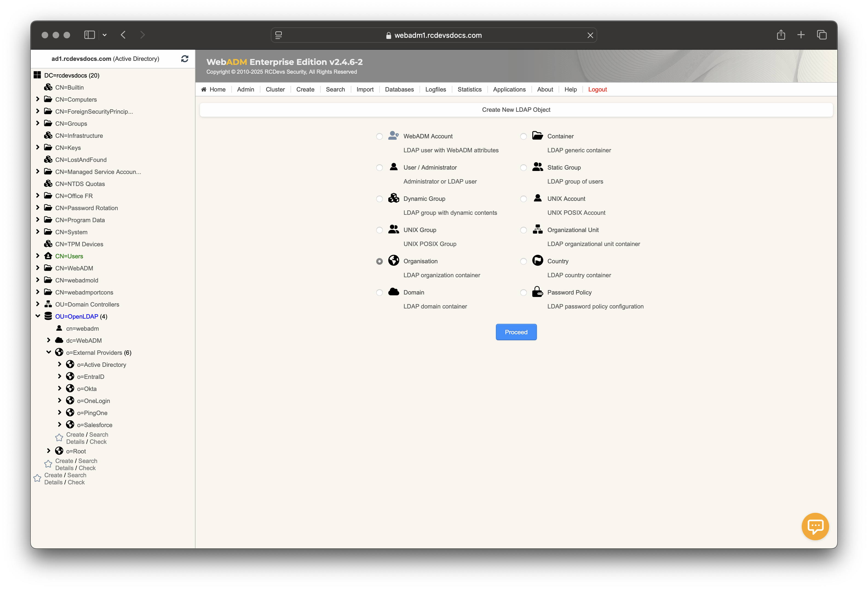Viewport: 868px width, 589px height.
Task: Select the Country radio button
Action: point(523,261)
